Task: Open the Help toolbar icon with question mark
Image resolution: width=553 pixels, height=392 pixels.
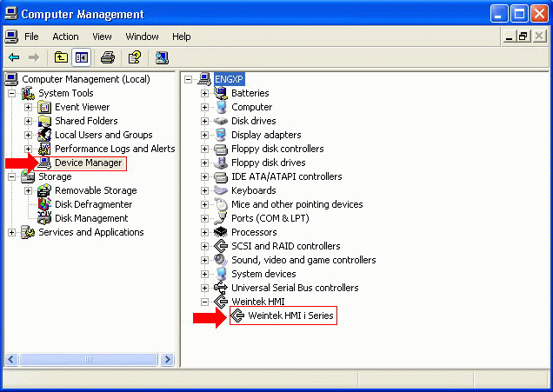Action: (135, 57)
